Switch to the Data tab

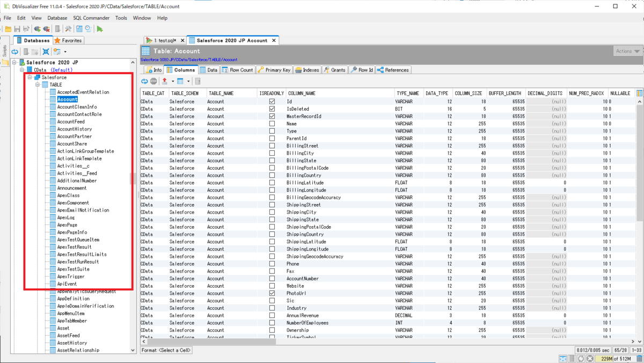click(208, 70)
